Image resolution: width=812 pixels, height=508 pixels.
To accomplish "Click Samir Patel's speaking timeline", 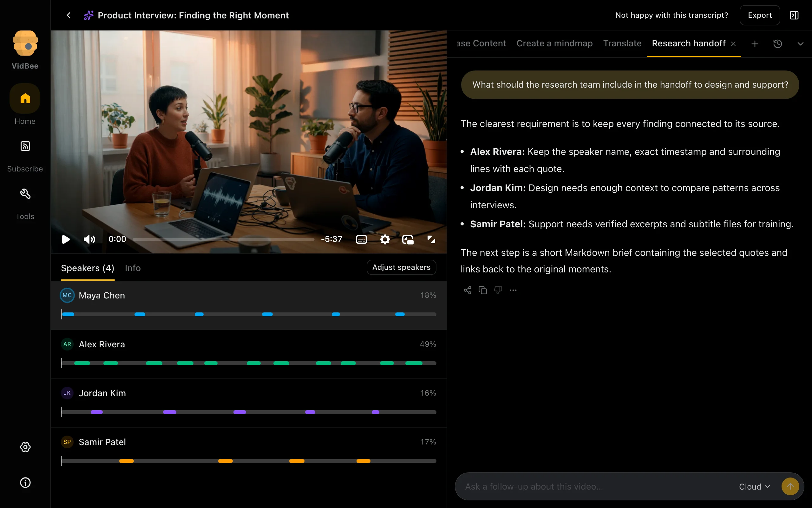I will [249, 461].
